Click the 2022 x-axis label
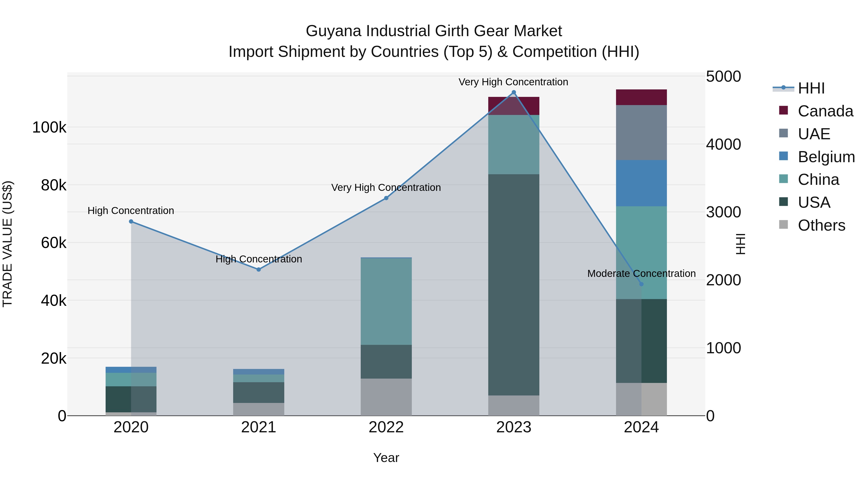 pos(386,427)
